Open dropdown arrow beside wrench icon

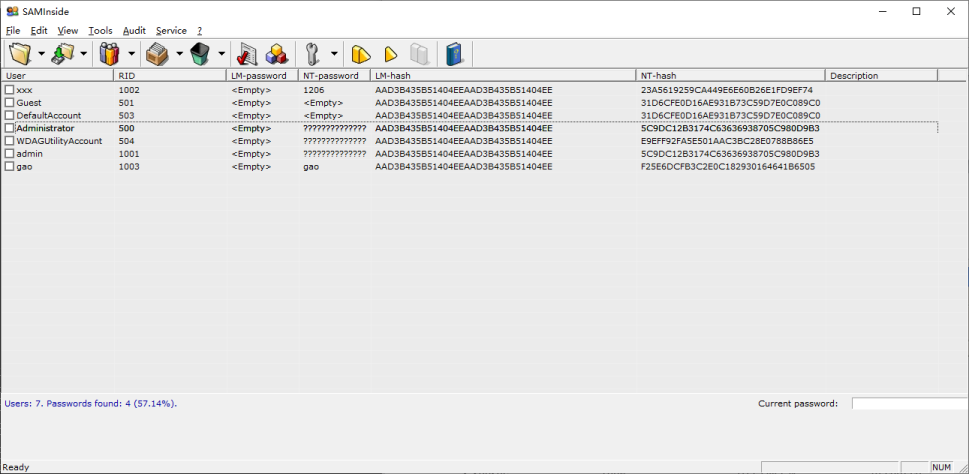tap(334, 54)
